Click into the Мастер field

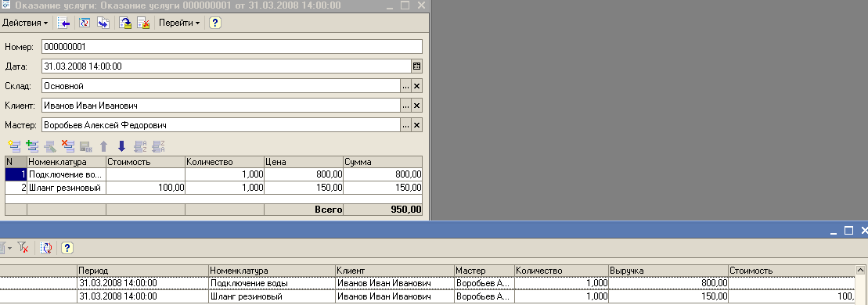221,125
